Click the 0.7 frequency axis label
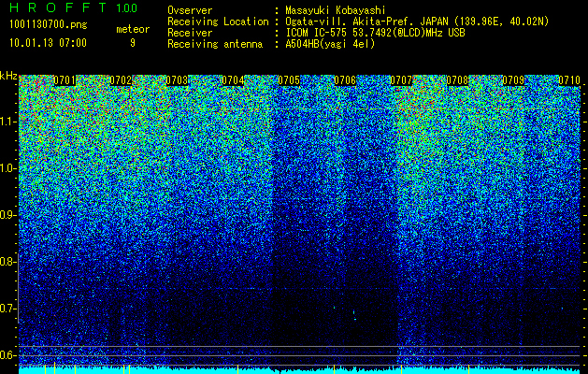Image resolution: width=588 pixels, height=374 pixels. 7,309
